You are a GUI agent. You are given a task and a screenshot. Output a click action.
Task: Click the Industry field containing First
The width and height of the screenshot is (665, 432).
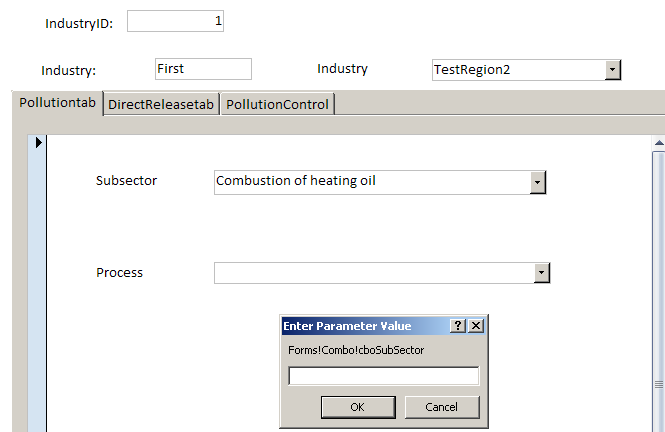203,69
